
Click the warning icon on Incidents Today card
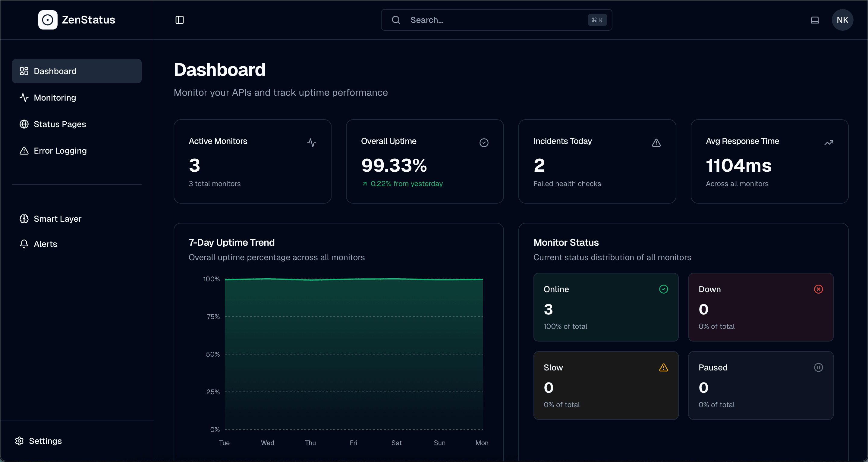click(657, 143)
